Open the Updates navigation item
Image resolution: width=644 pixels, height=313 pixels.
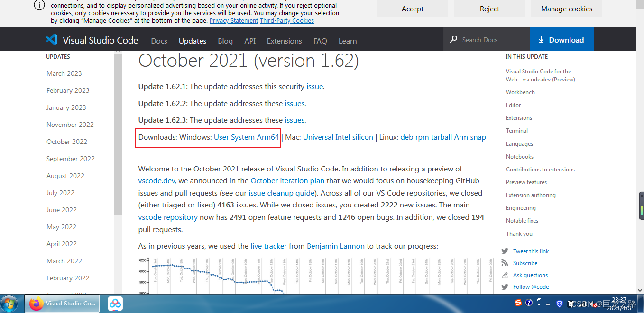coord(193,41)
